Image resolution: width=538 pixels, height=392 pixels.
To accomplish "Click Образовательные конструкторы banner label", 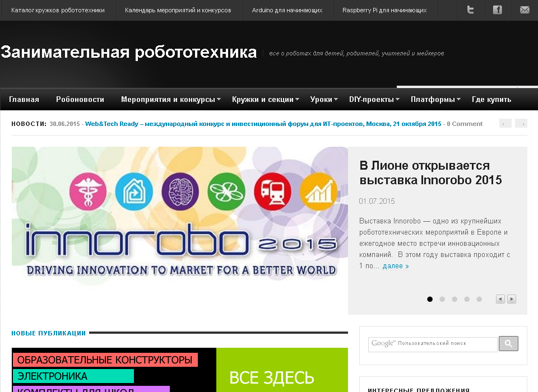I will click(105, 360).
